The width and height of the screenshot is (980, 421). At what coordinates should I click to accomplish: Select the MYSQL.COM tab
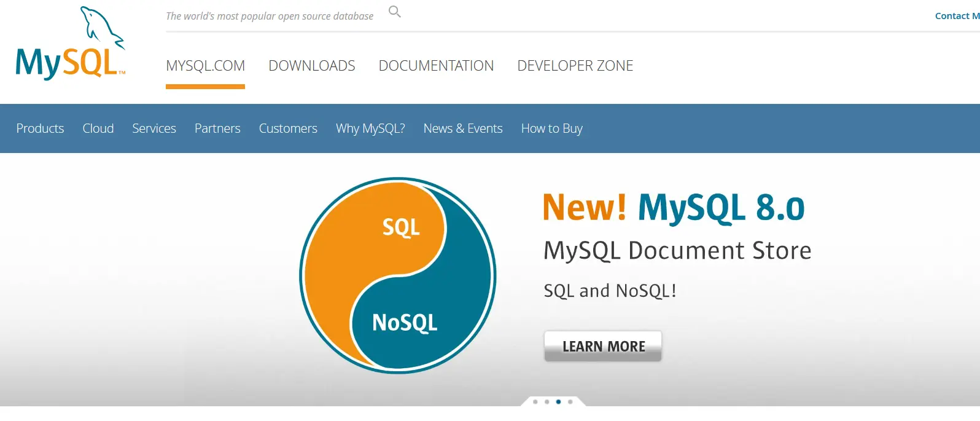click(x=205, y=66)
